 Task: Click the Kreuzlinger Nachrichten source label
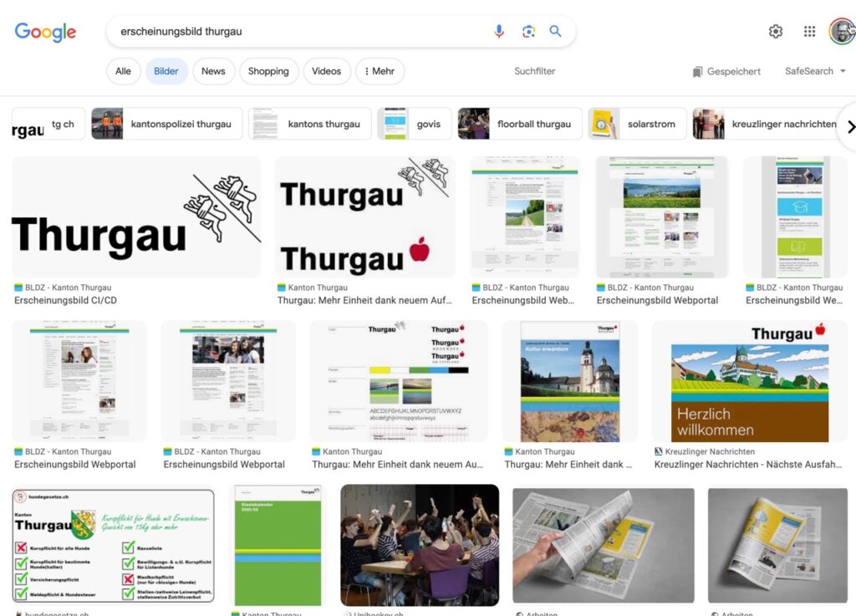[x=710, y=451]
